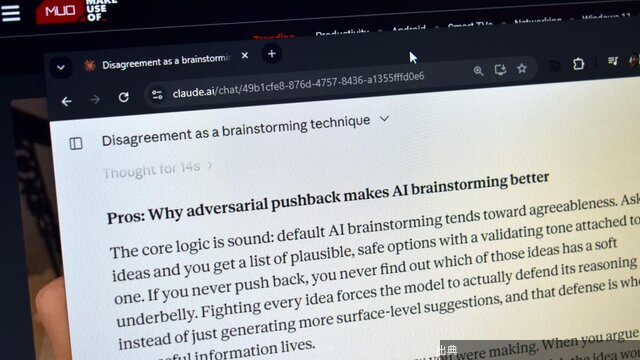View site information for claude.ai

157,95
